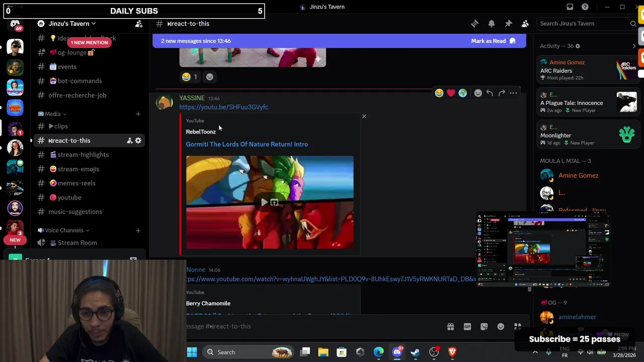This screenshot has height=362, width=644.
Task: Add a channel to Voice Channels category
Action: pyautogui.click(x=138, y=230)
